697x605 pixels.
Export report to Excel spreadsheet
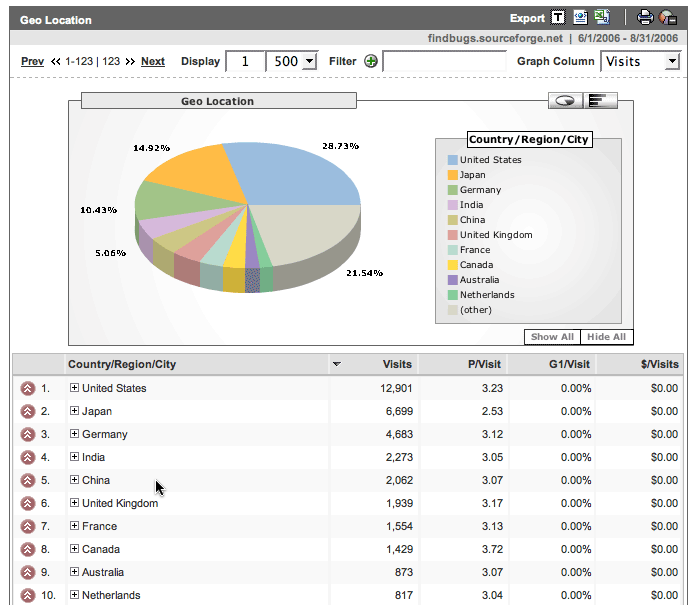(602, 17)
